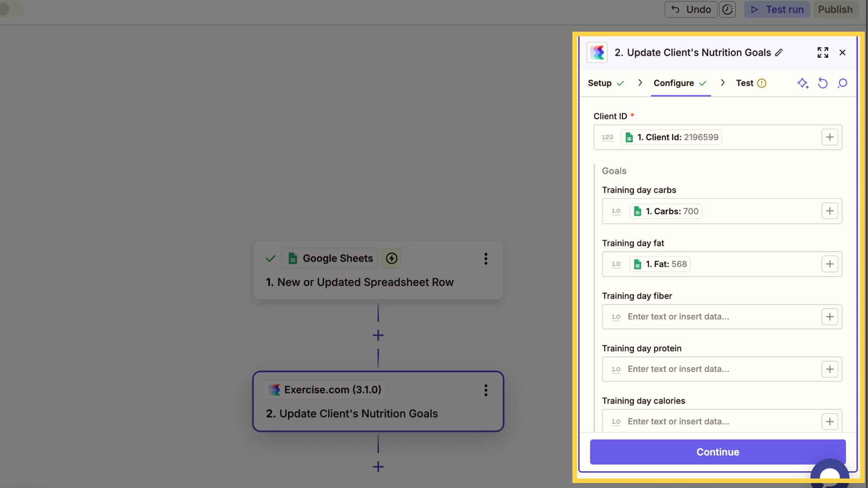Viewport: 868px width, 488px height.
Task: Open Exercise.com step three-dot menu
Action: pos(486,390)
